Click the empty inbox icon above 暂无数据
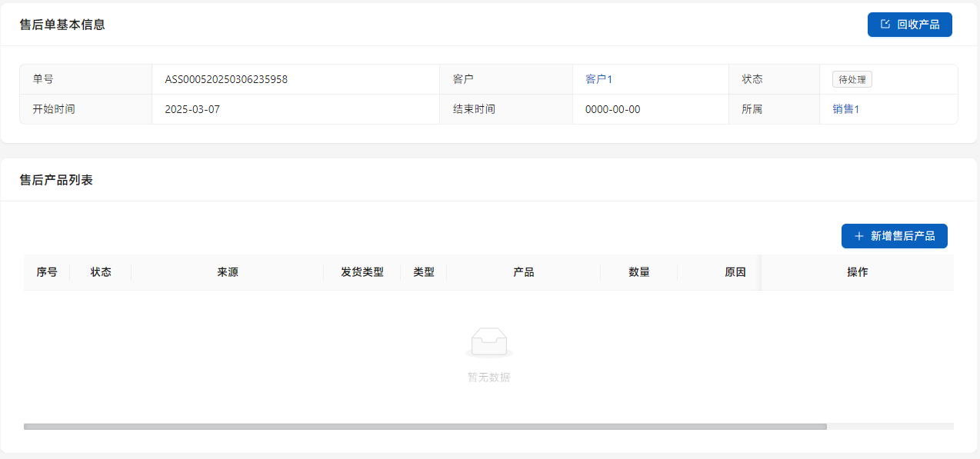The height and width of the screenshot is (459, 980). point(489,342)
